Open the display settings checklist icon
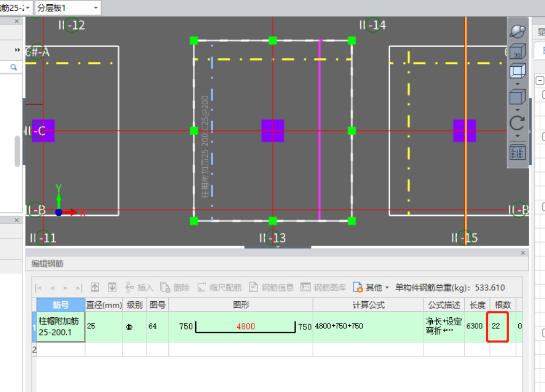The height and width of the screenshot is (392, 545). pyautogui.click(x=517, y=152)
